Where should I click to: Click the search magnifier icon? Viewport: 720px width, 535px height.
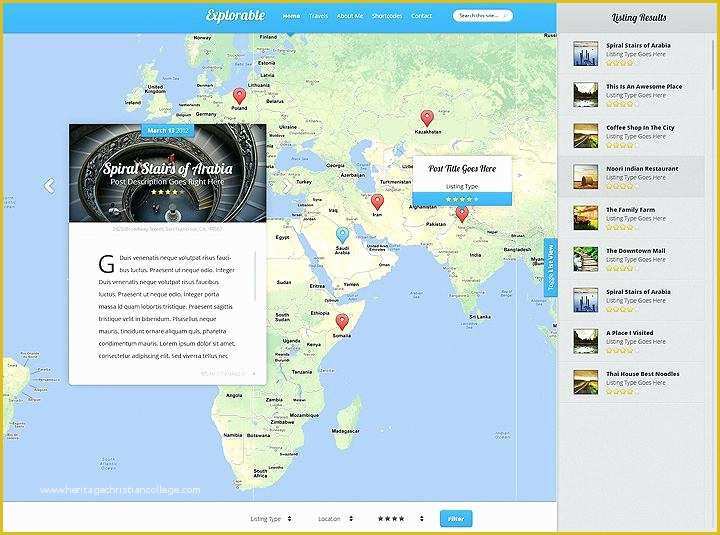pos(506,16)
